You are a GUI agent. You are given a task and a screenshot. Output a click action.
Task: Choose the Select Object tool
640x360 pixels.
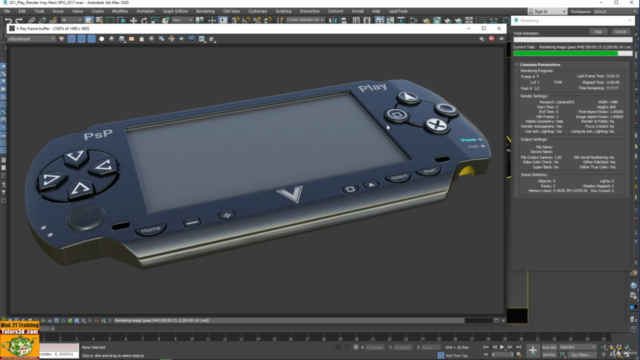click(89, 20)
